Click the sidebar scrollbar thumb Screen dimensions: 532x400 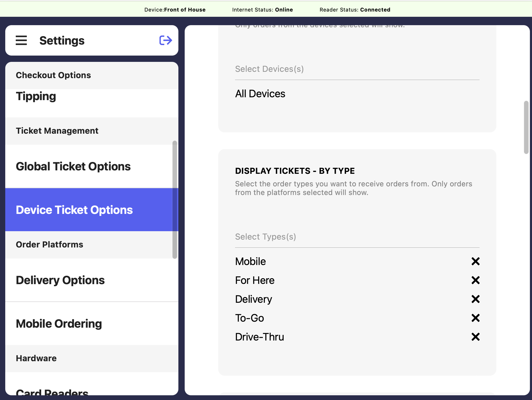(175, 199)
